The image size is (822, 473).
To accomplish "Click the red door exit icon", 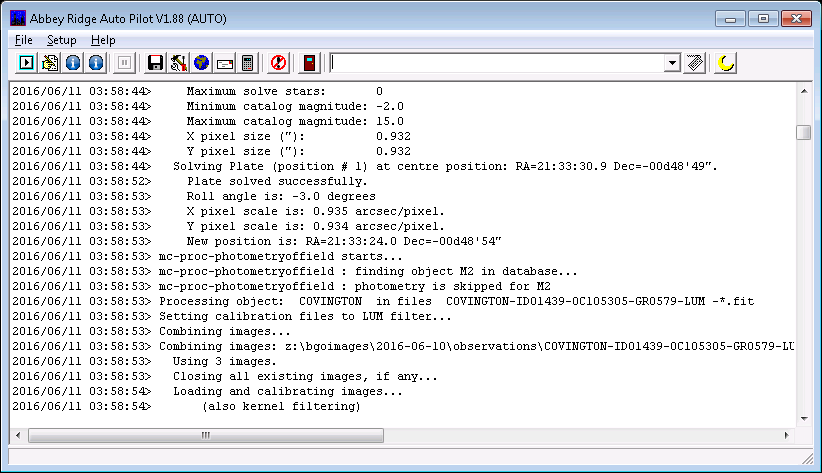I will (309, 63).
